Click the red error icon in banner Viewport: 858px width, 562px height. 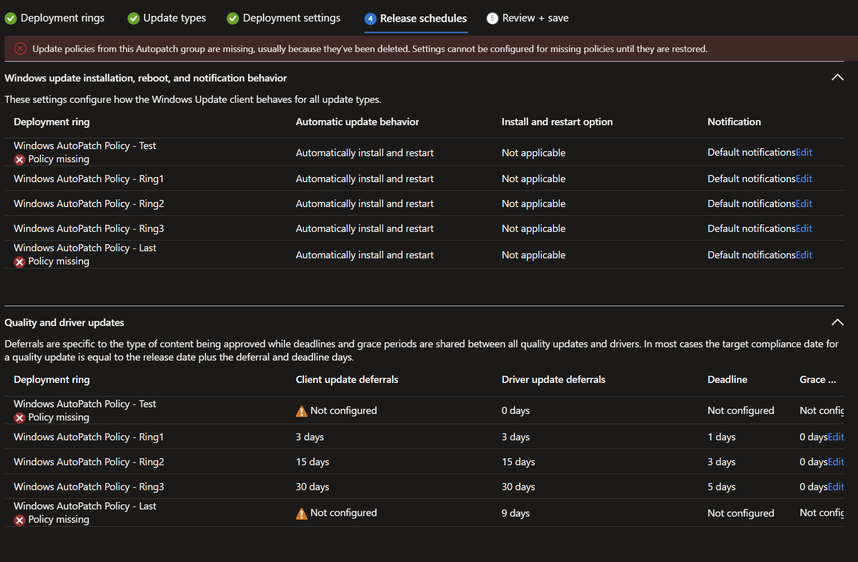click(x=20, y=48)
